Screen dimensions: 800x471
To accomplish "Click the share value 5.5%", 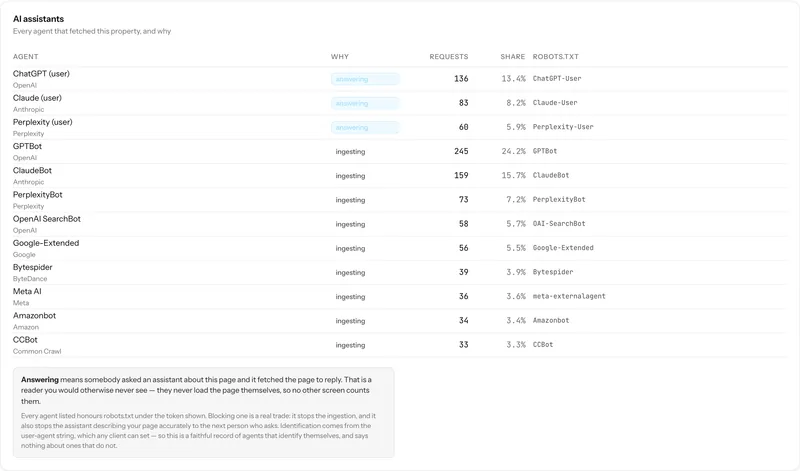I will tap(516, 248).
